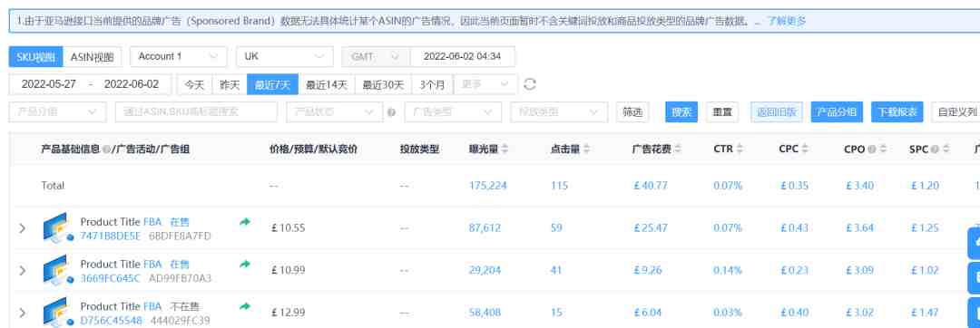Select the 昨天 date range

230,84
